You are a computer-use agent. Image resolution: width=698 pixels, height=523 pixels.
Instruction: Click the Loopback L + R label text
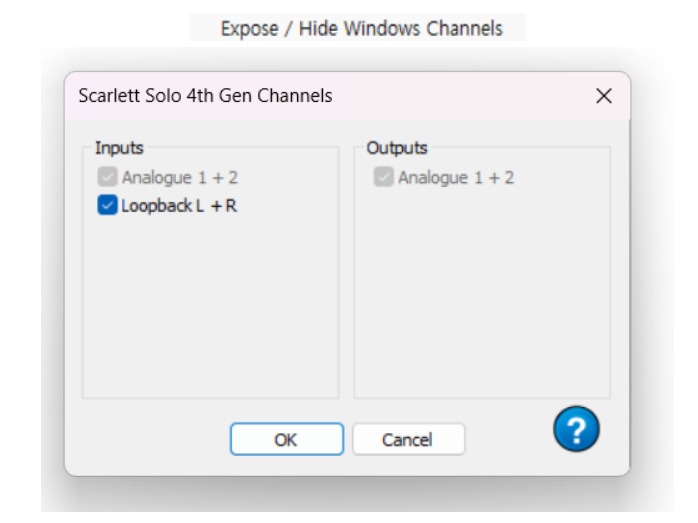(x=179, y=207)
